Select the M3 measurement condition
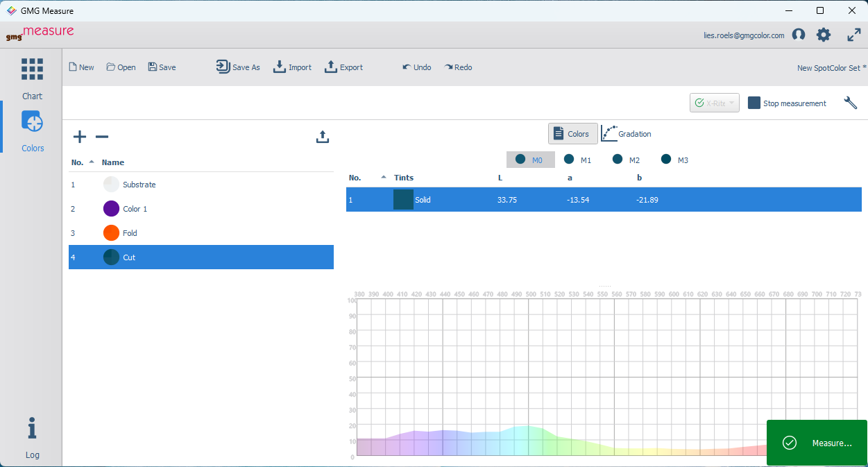The image size is (868, 467). (675, 160)
